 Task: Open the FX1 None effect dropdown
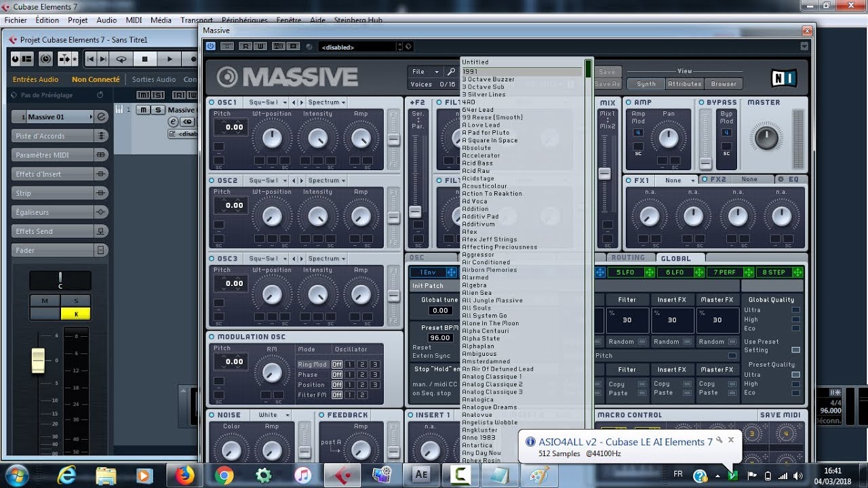(680, 180)
